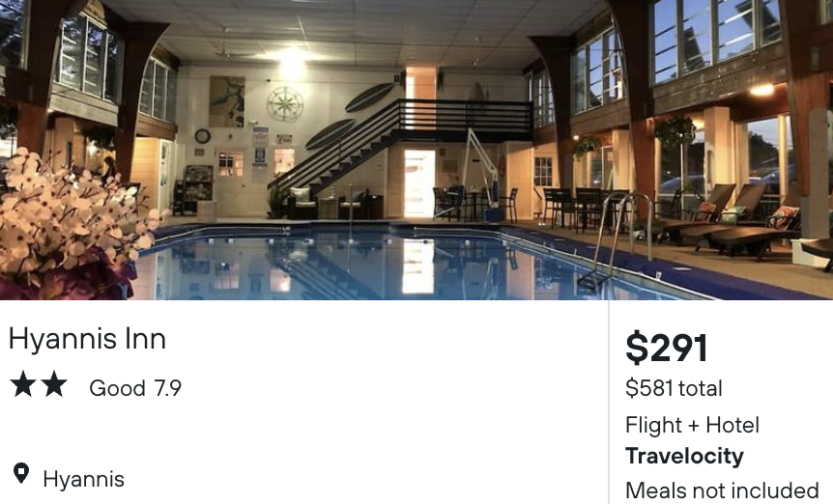
Task: Click the 7.9 review score
Action: pos(167,388)
